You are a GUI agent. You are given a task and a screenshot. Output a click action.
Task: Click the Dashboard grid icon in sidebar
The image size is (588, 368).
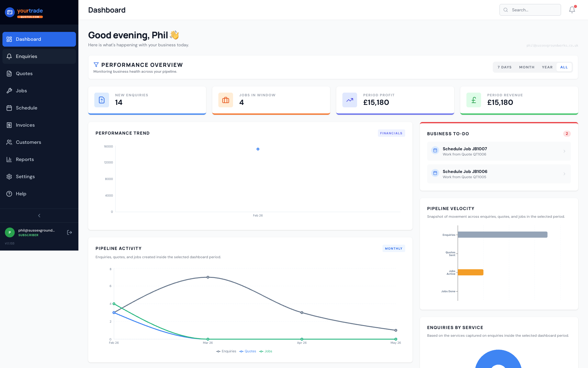(9, 39)
